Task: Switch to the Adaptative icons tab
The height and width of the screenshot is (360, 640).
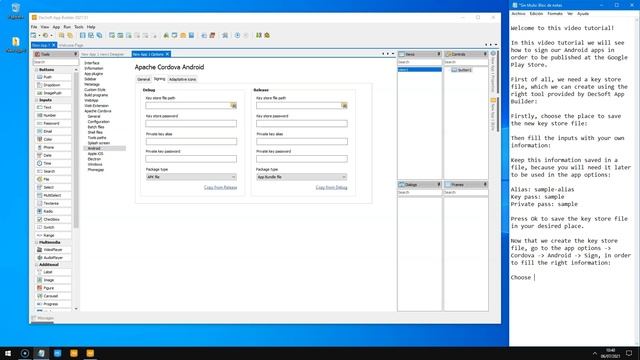Action: point(182,80)
